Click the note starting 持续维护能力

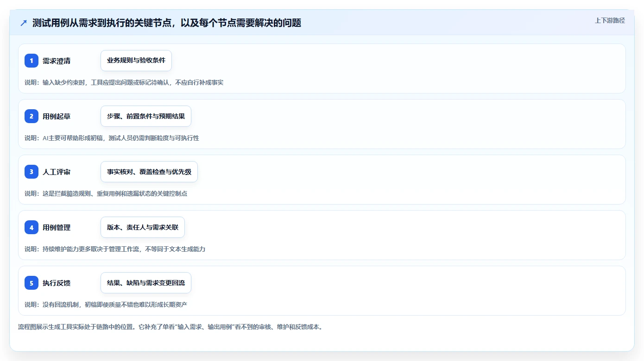[115, 249]
